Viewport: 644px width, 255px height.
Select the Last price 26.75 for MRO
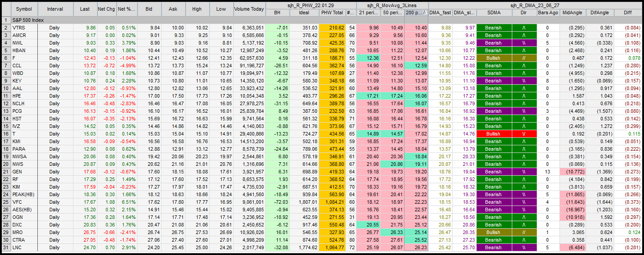[85, 232]
